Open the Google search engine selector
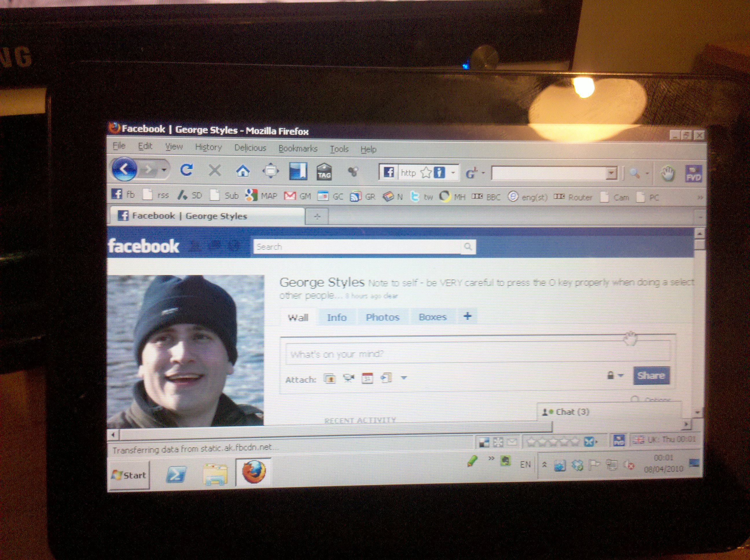 tap(475, 173)
